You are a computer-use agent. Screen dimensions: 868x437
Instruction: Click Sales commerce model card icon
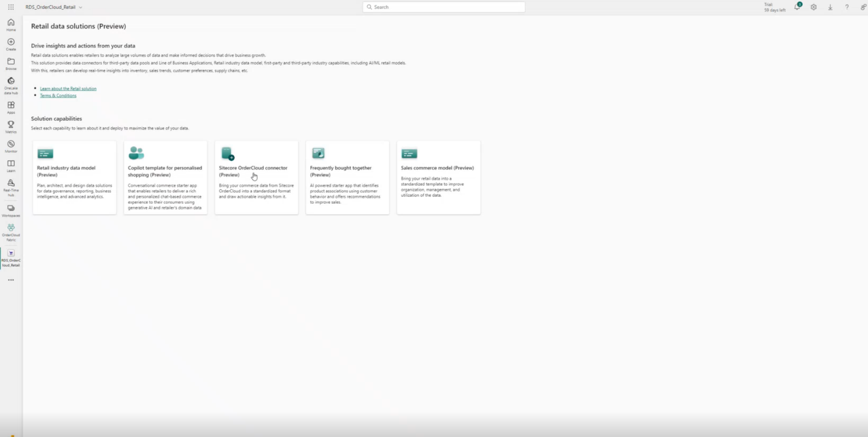(x=409, y=154)
